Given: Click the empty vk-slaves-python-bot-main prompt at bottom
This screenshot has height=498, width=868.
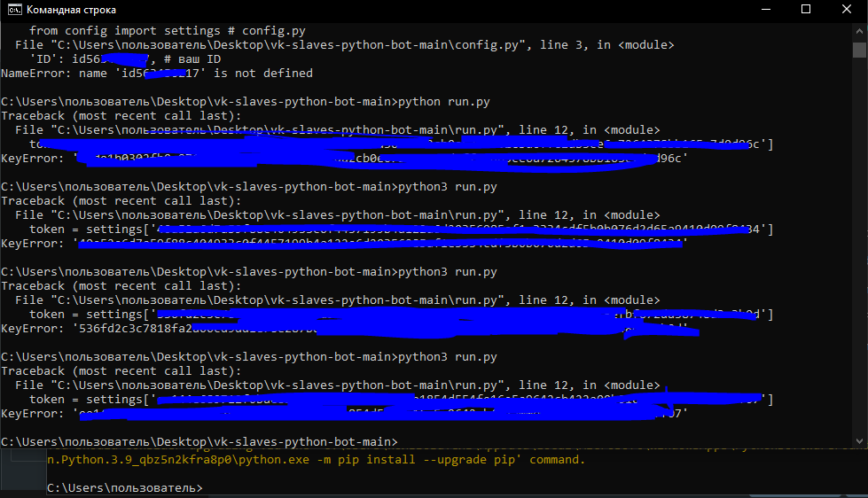Looking at the screenshot, I should (x=199, y=442).
